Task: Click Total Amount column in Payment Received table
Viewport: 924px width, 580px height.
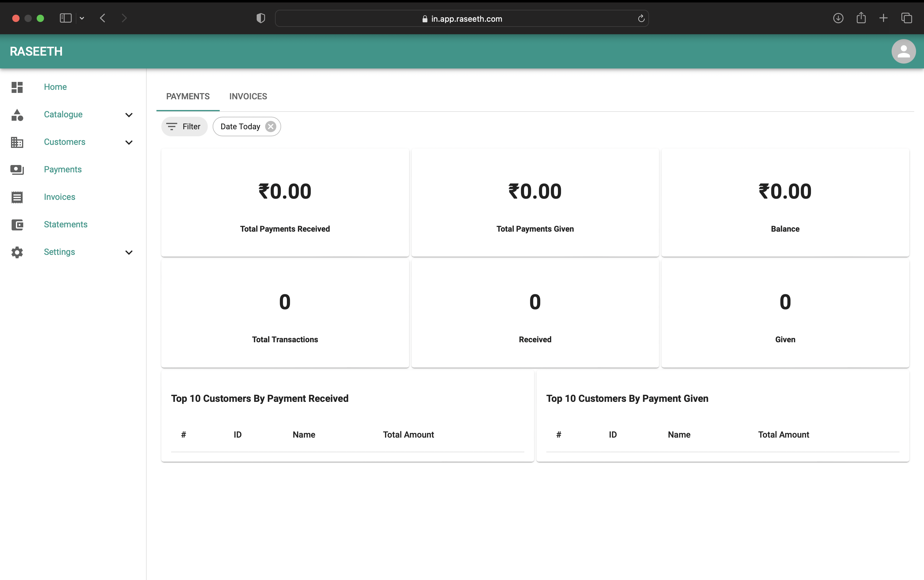Action: pyautogui.click(x=409, y=435)
